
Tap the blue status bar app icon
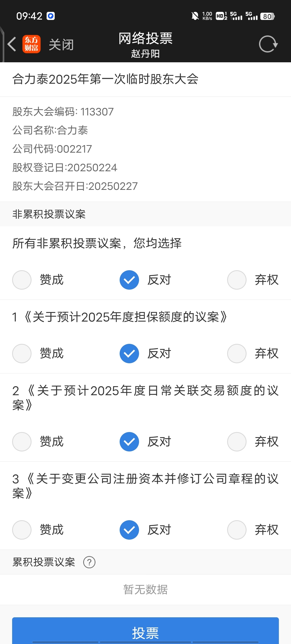pyautogui.click(x=51, y=16)
